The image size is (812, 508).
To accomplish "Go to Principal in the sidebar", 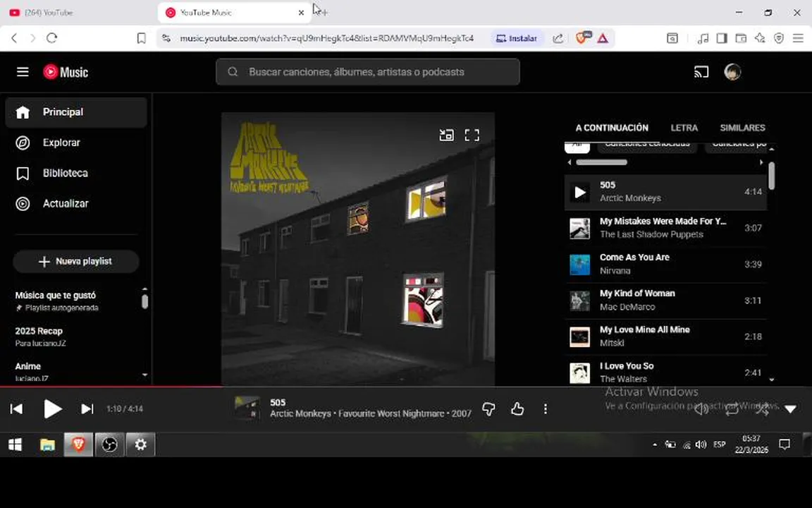I will [x=76, y=112].
